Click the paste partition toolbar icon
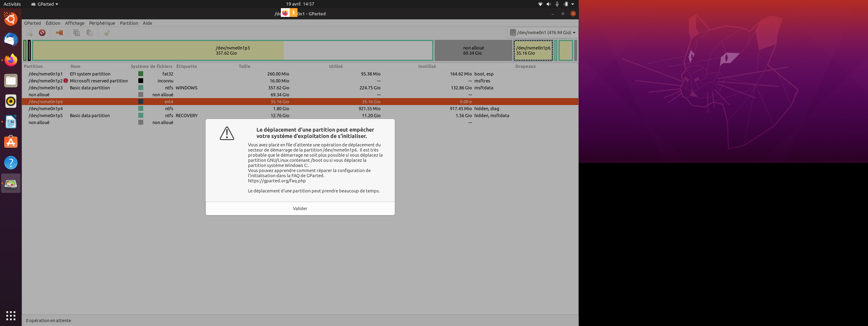This screenshot has width=868, height=326. (89, 33)
